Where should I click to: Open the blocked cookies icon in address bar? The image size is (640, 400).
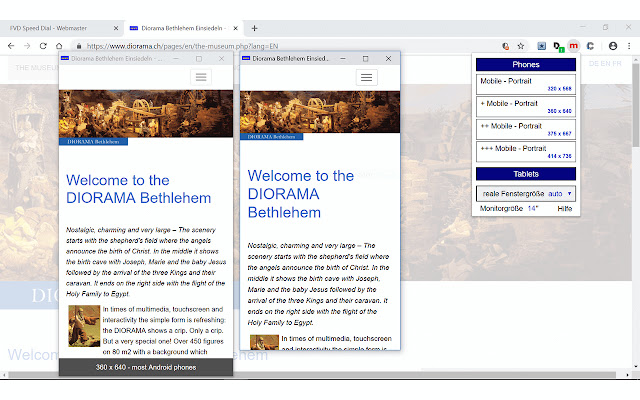505,46
